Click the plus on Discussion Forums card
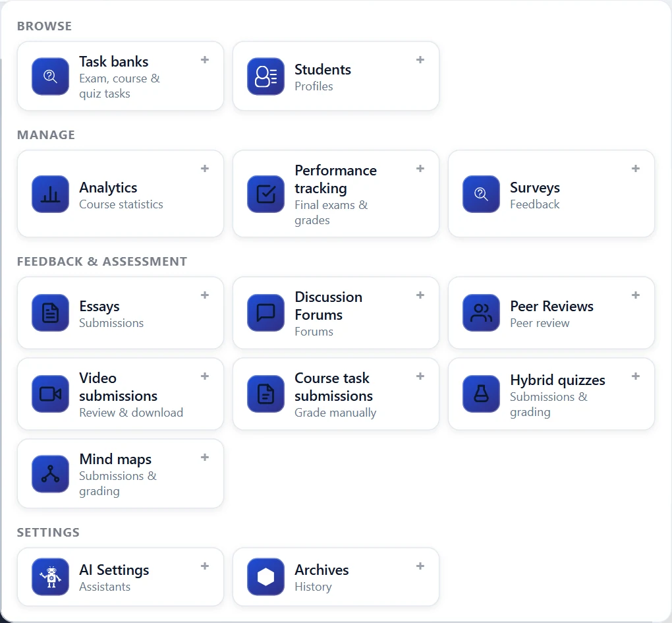The image size is (672, 623). point(420,295)
